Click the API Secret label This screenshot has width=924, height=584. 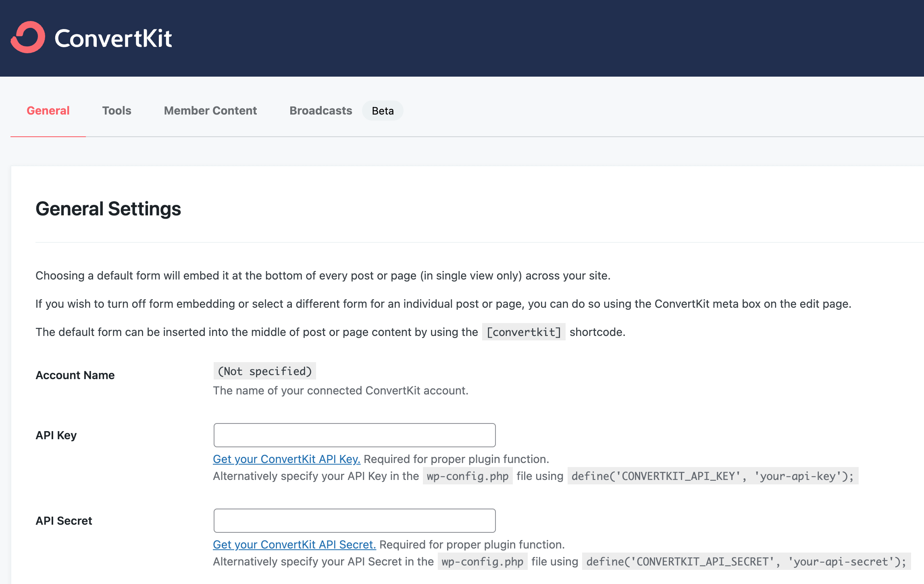[x=64, y=521]
